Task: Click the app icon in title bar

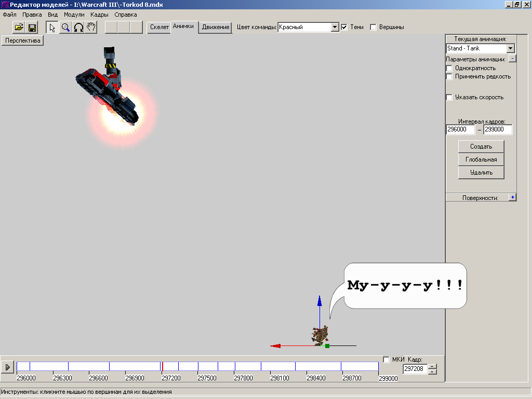Action: (5, 5)
